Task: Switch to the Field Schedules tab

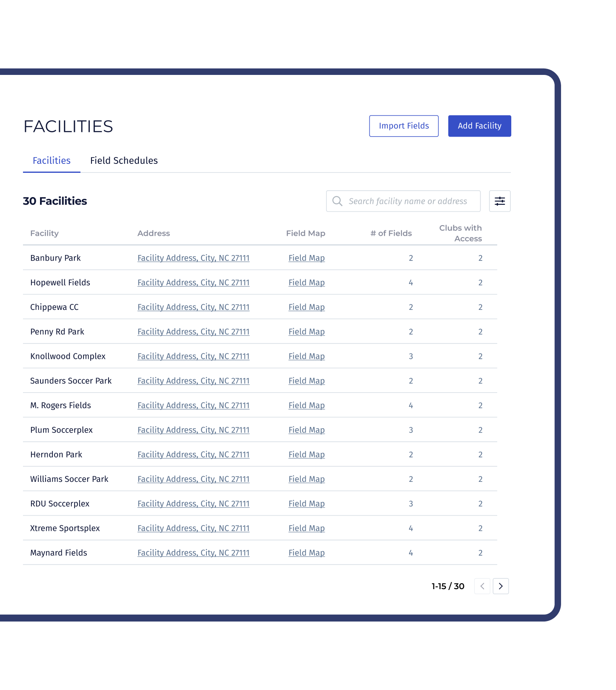Action: pos(124,160)
